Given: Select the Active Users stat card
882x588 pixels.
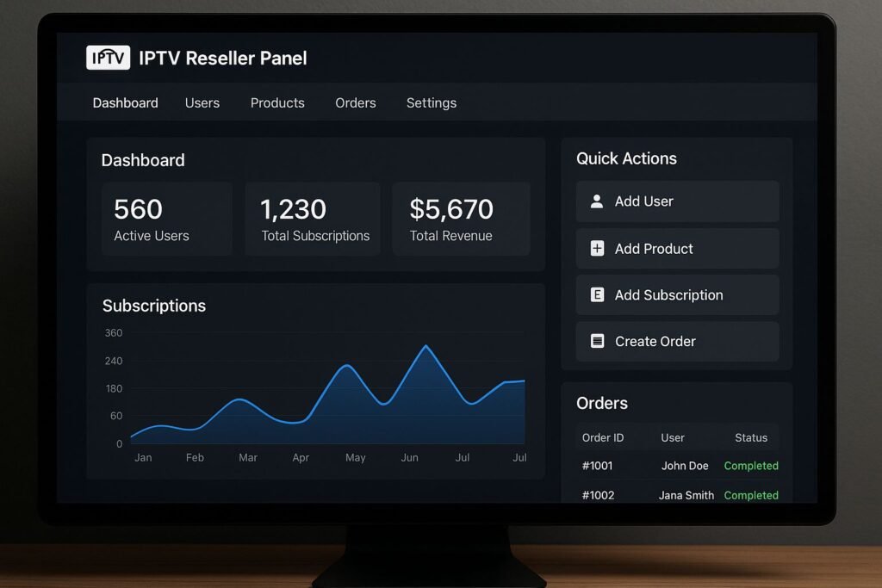Looking at the screenshot, I should 166,218.
